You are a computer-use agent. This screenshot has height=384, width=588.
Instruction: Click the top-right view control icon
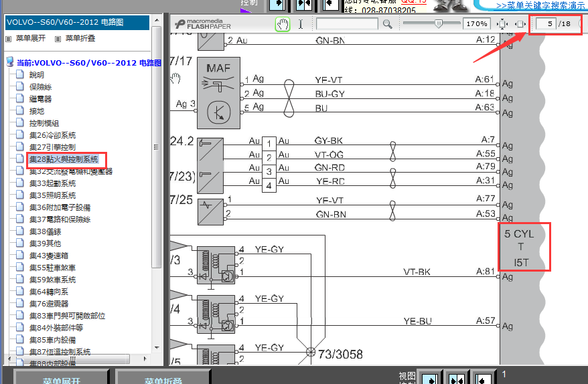click(x=330, y=5)
